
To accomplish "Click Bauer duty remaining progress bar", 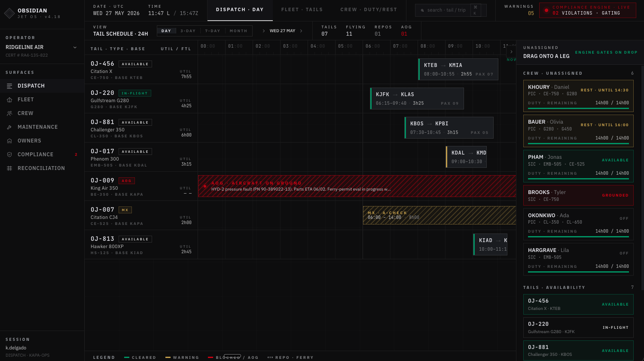I will point(578,144).
